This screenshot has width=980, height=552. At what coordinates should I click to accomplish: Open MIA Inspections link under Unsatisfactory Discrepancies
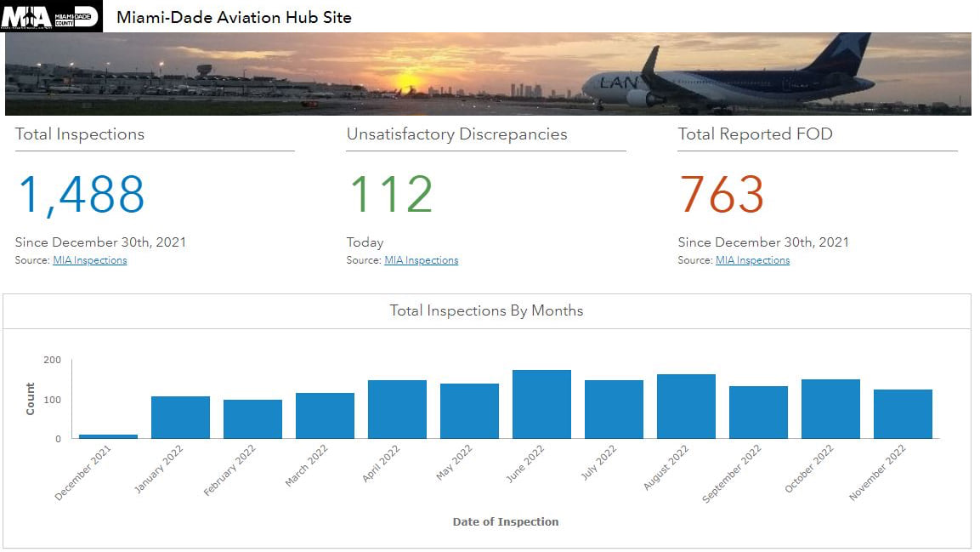click(x=421, y=260)
